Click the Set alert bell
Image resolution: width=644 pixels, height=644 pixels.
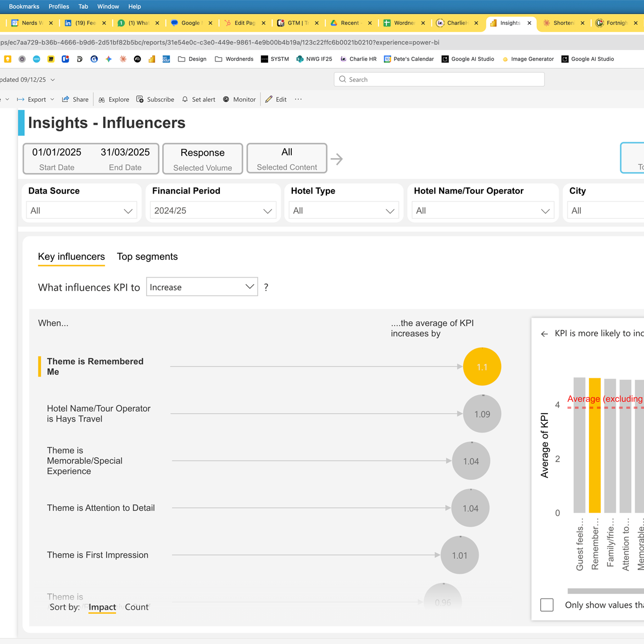pyautogui.click(x=185, y=99)
